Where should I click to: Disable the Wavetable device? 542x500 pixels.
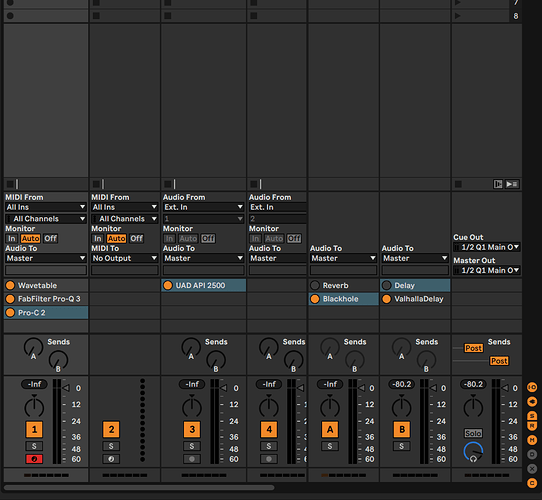[10, 285]
